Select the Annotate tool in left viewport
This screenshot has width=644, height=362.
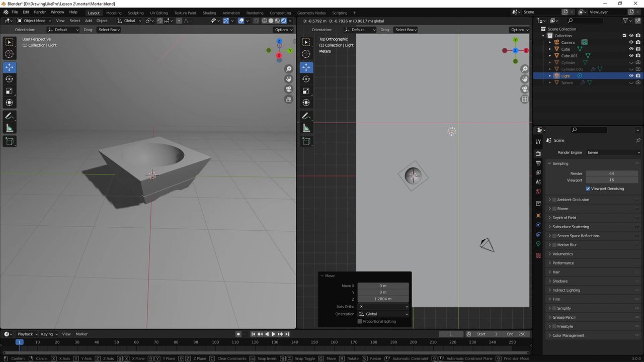click(9, 116)
